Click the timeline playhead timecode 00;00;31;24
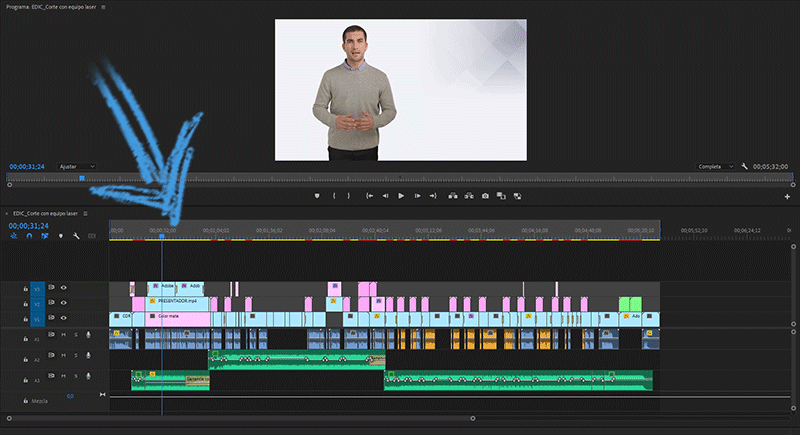The height and width of the screenshot is (435, 800). (x=28, y=226)
